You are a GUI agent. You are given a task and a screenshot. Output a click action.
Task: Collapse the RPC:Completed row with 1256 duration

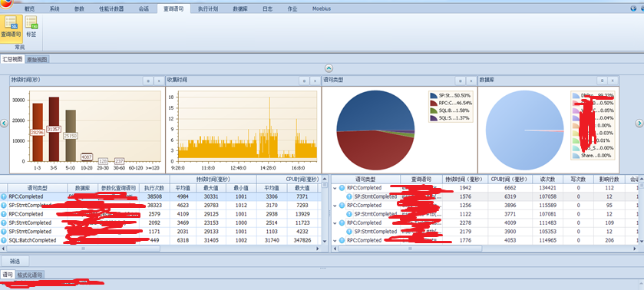(x=335, y=206)
